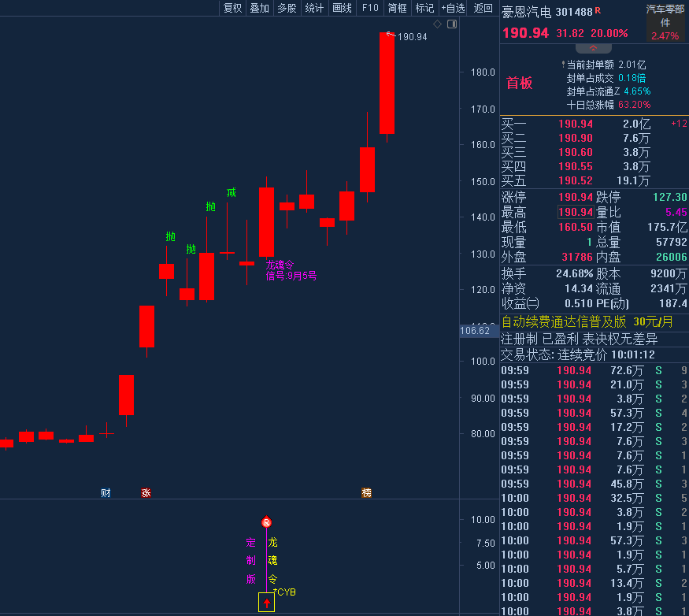
Task: Open F10 company information
Action: tap(369, 8)
